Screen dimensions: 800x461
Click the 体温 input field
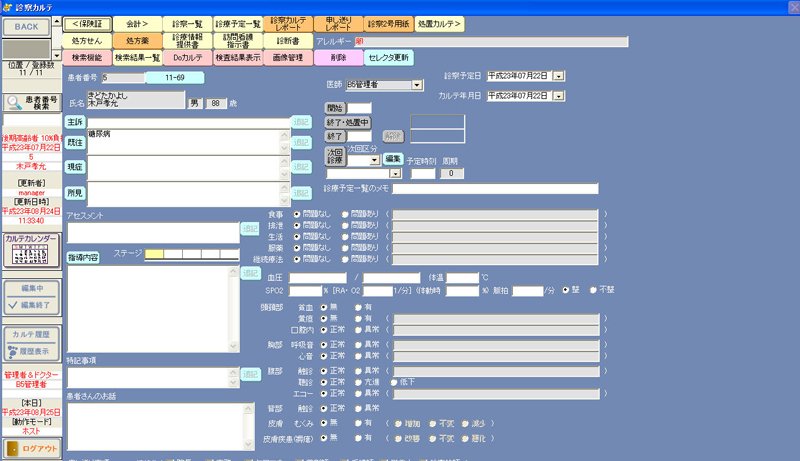(462, 278)
